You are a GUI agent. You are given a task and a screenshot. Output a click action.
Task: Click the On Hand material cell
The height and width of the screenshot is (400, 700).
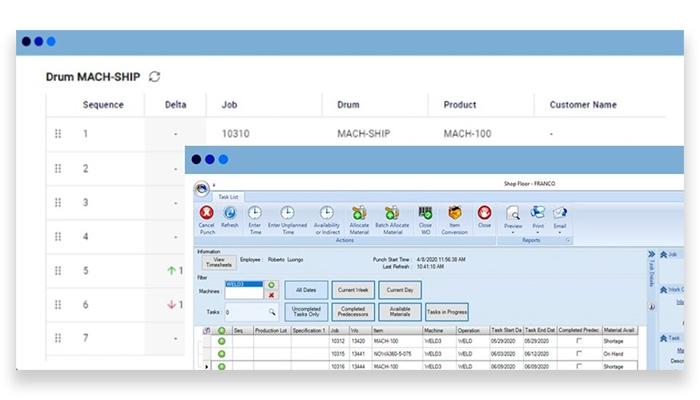coord(613,354)
